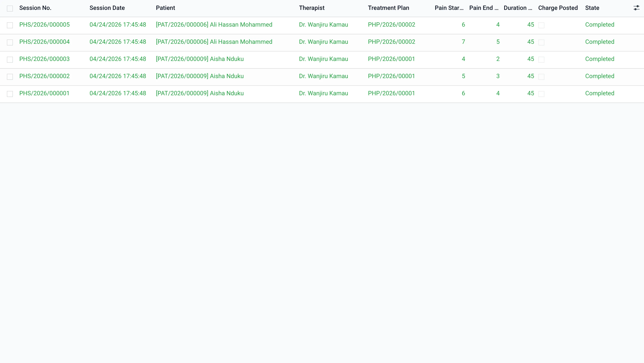The image size is (644, 363).
Task: Click pain start value 5 in row PHS/2026/000002
Action: click(463, 76)
